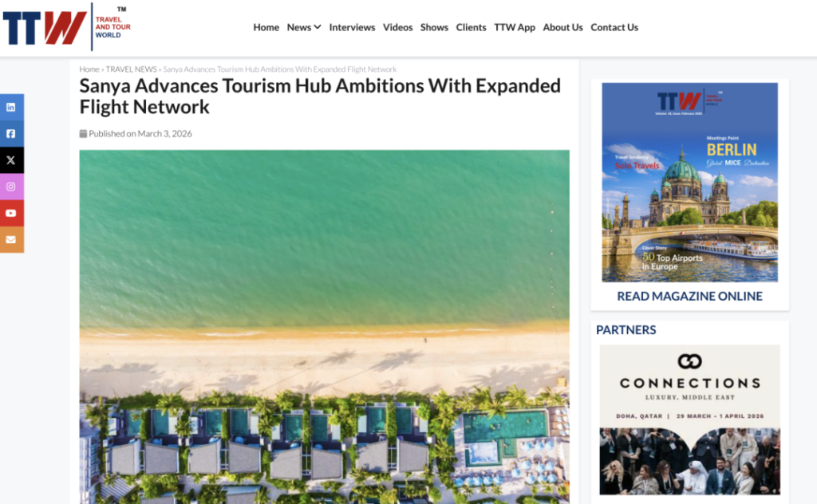Share article via Facebook sidebar icon
The width and height of the screenshot is (817, 504).
[x=11, y=133]
